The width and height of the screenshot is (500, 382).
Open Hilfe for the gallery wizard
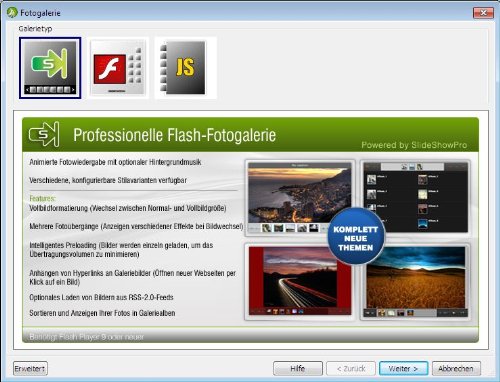pyautogui.click(x=298, y=368)
